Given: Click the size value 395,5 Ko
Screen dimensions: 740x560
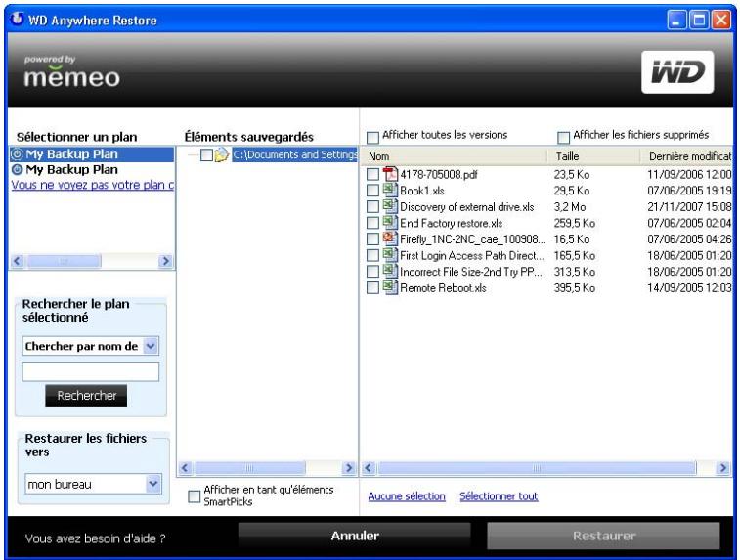Looking at the screenshot, I should (x=574, y=287).
